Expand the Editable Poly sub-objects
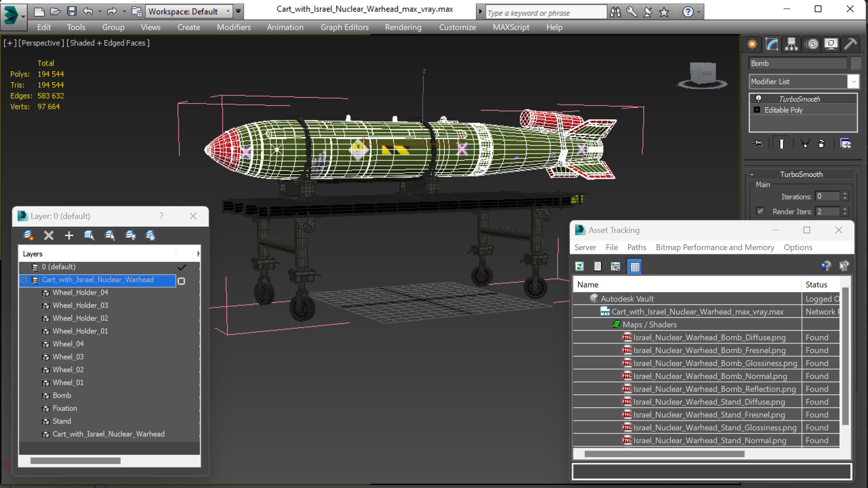The image size is (868, 488). [x=757, y=110]
